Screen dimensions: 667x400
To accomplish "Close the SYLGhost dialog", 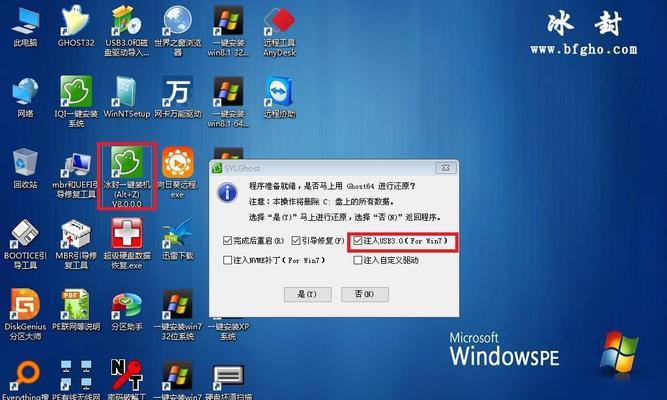I will (445, 168).
